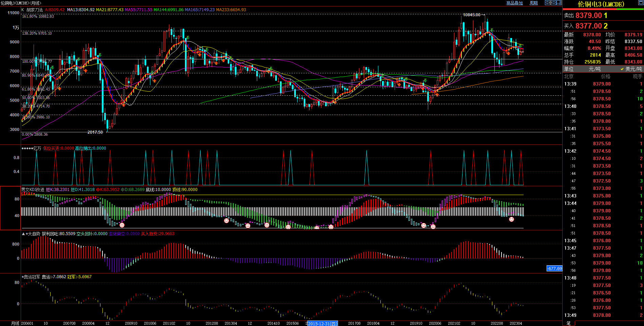Viewport: 644px width, 326px height.
Task: Click the blue -677.69 value label
Action: pyautogui.click(x=554, y=268)
